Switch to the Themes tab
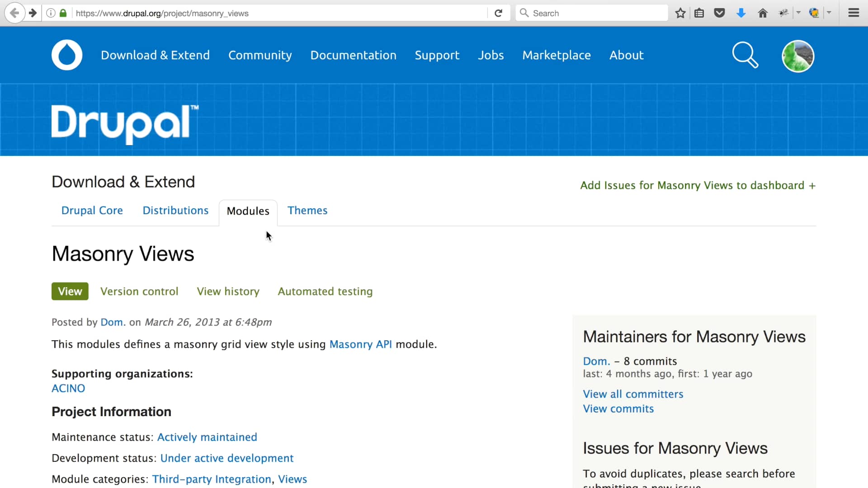This screenshot has width=868, height=488. click(307, 210)
